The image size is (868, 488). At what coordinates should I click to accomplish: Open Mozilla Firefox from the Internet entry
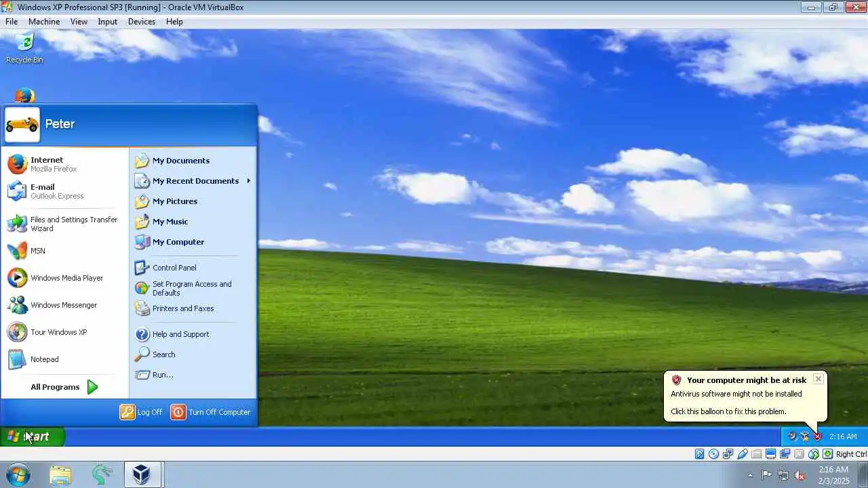[x=64, y=164]
